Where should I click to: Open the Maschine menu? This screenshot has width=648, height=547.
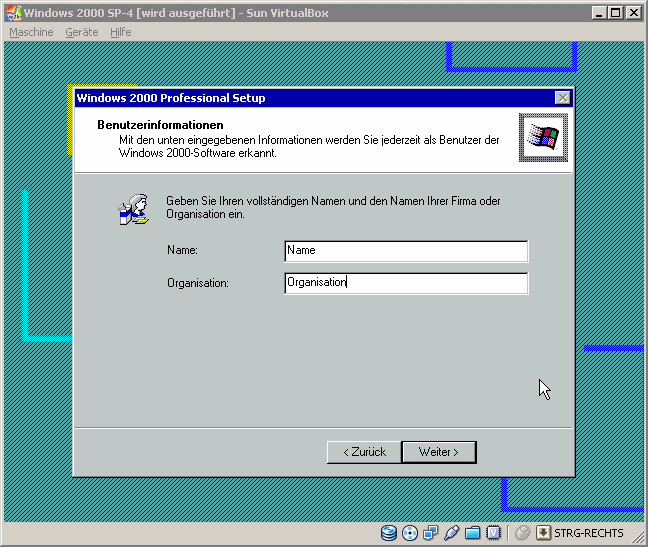(31, 32)
